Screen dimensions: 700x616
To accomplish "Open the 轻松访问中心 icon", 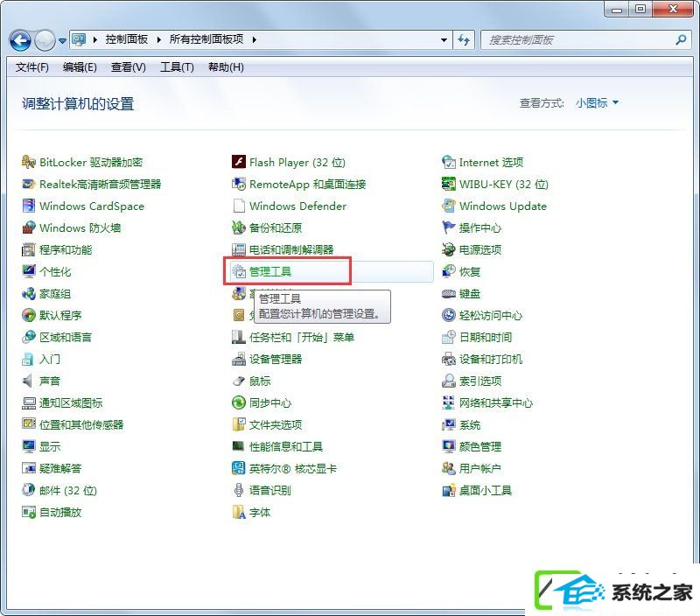I will click(449, 316).
